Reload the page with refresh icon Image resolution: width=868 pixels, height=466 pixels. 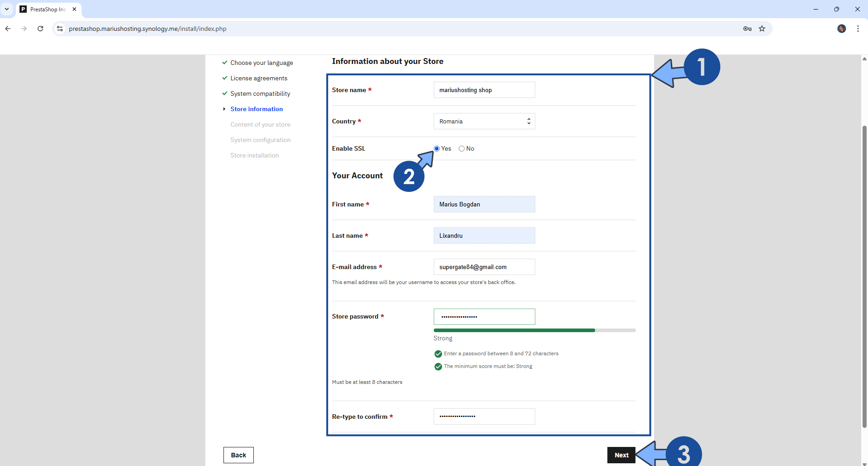click(40, 29)
